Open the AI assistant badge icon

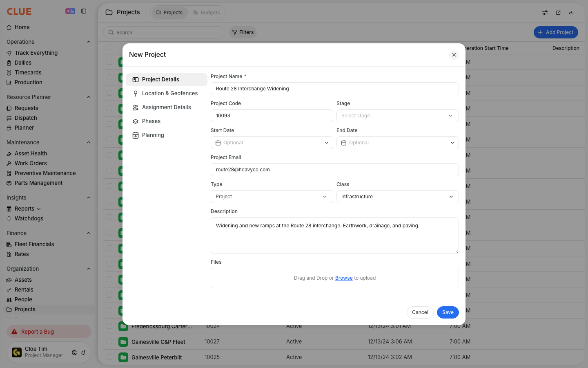tap(70, 11)
